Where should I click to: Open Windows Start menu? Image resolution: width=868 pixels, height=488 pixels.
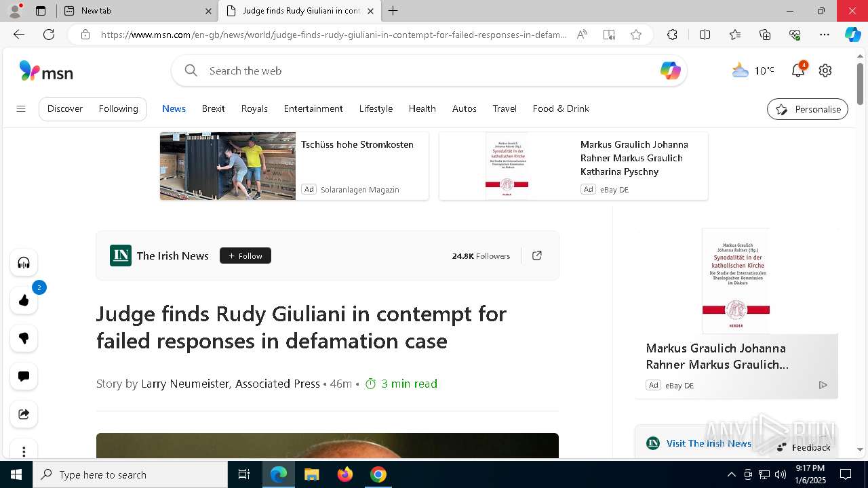16,474
